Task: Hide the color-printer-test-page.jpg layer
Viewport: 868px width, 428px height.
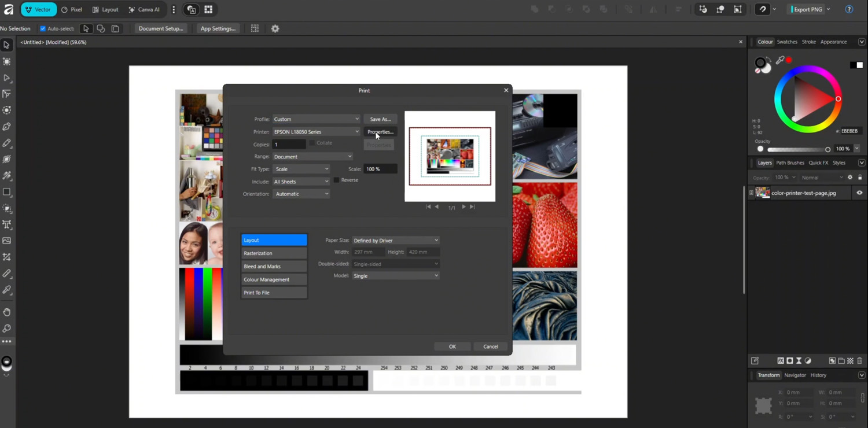Action: click(859, 193)
